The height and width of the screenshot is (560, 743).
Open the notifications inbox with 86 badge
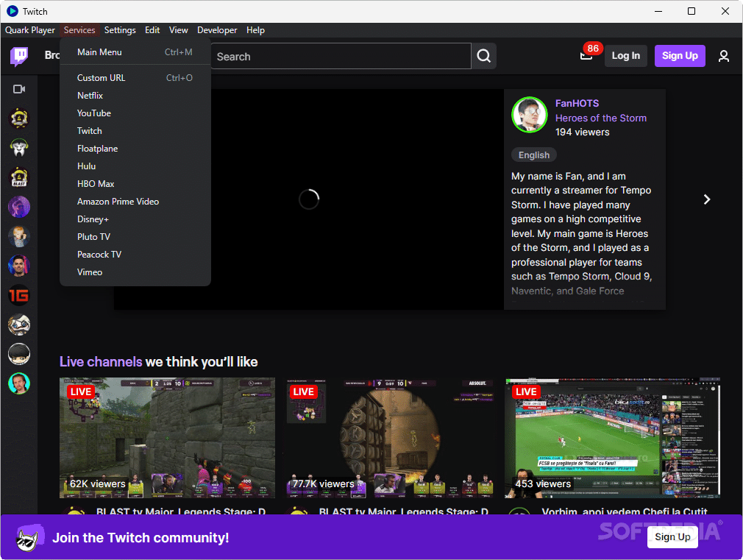tap(586, 55)
